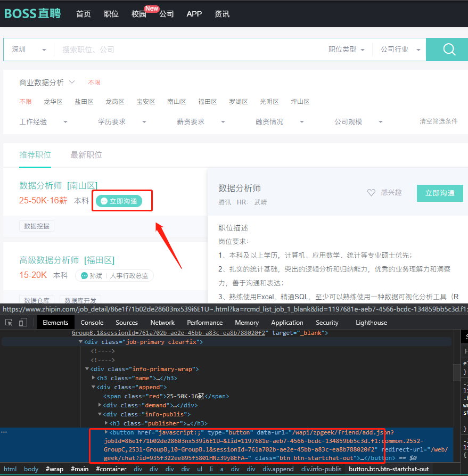The height and width of the screenshot is (476, 468).
Task: Select button.btn.btn-startchat-out in breadcrumb
Action: (x=389, y=469)
